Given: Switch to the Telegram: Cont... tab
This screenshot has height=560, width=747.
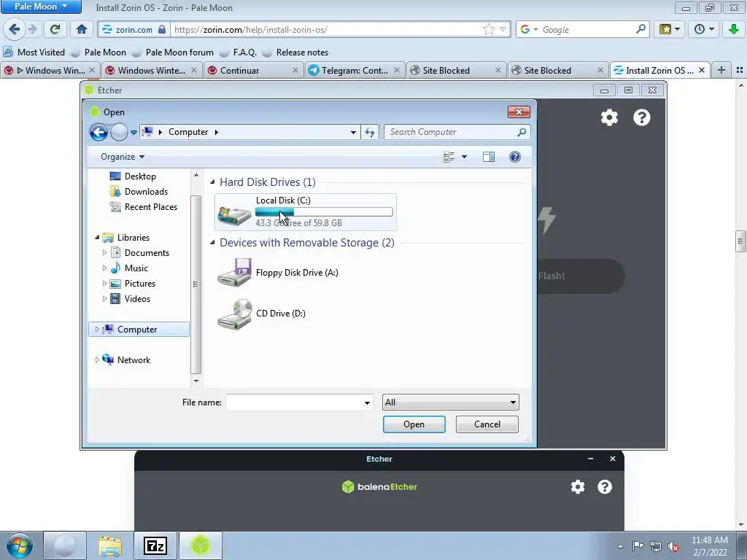Looking at the screenshot, I should pos(355,71).
